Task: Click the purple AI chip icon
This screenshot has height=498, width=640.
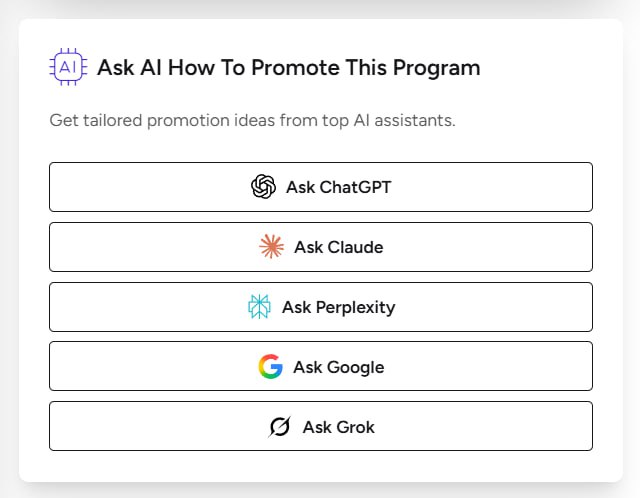Action: pos(68,67)
